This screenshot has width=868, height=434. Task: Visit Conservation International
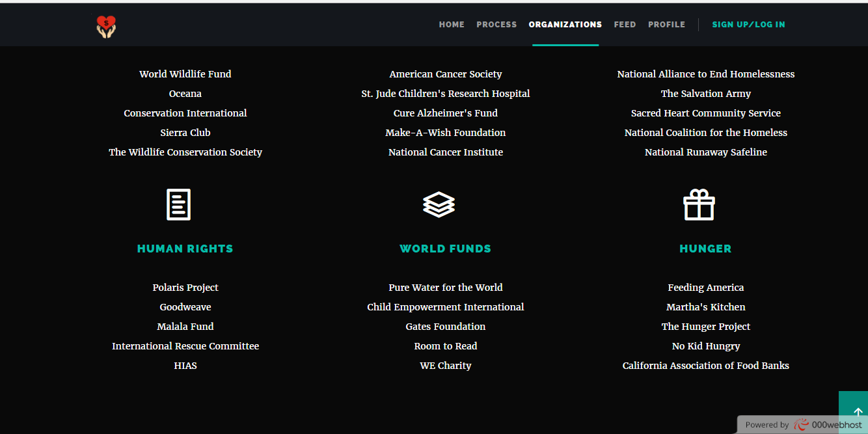click(185, 113)
